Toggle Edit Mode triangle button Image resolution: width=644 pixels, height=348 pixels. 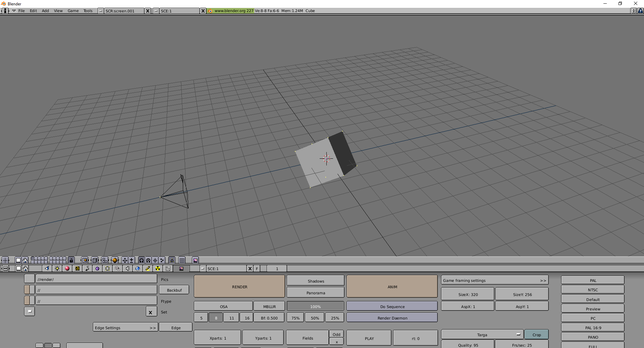(172, 260)
